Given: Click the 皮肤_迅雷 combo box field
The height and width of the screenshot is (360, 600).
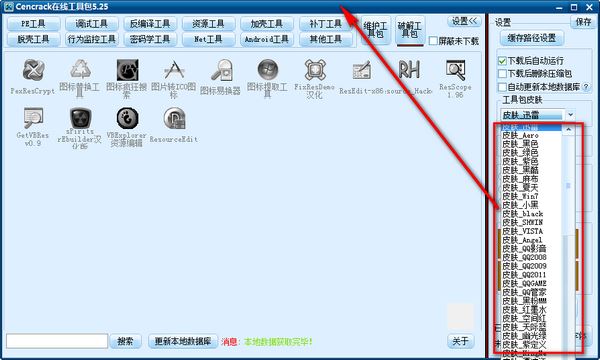Looking at the screenshot, I should [532, 114].
